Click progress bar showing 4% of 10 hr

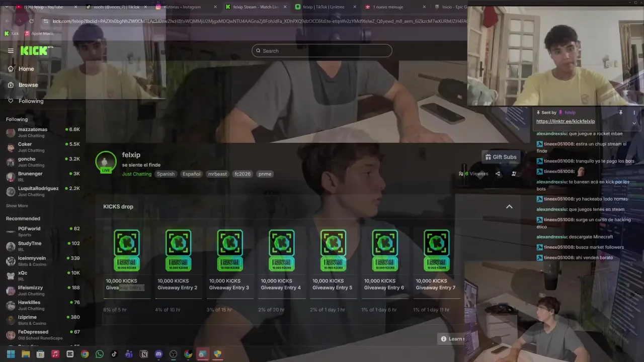178,299
